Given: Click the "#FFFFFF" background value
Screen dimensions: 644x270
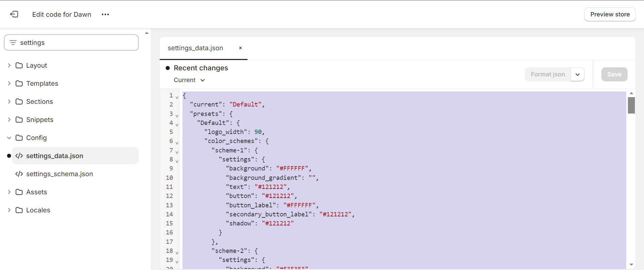Looking at the screenshot, I should 292,168.
